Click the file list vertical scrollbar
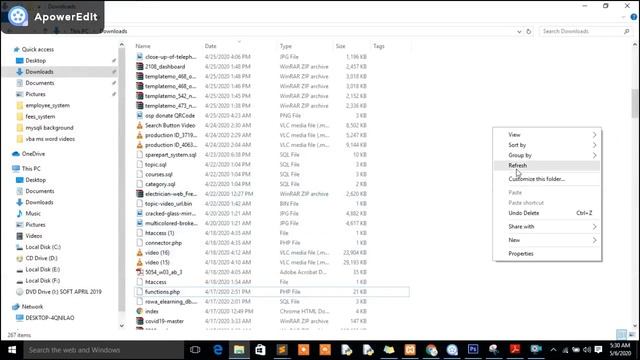Image resolution: width=640 pixels, height=360 pixels. [x=635, y=103]
